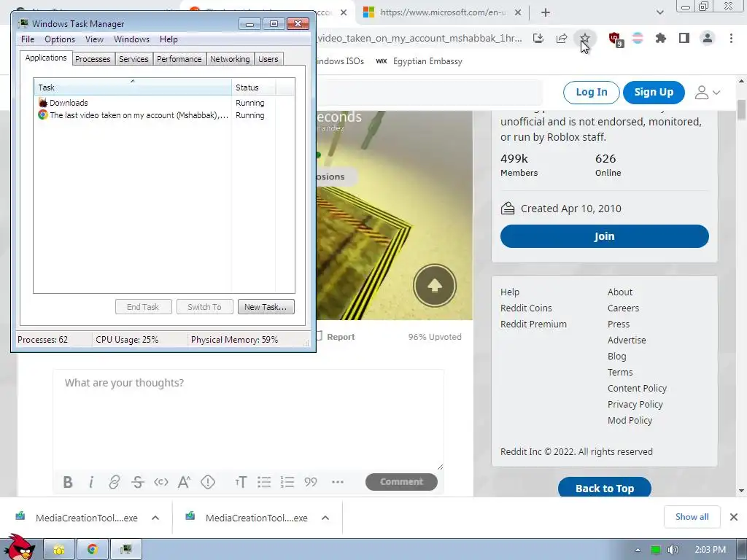Click the install/download page icon in address bar
Screen dimensions: 747x560
pyautogui.click(x=538, y=38)
